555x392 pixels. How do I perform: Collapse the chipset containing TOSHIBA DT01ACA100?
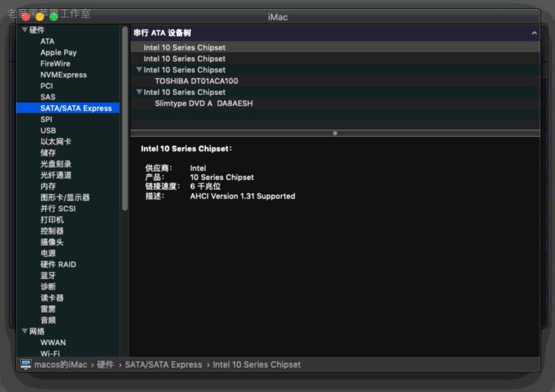point(139,70)
